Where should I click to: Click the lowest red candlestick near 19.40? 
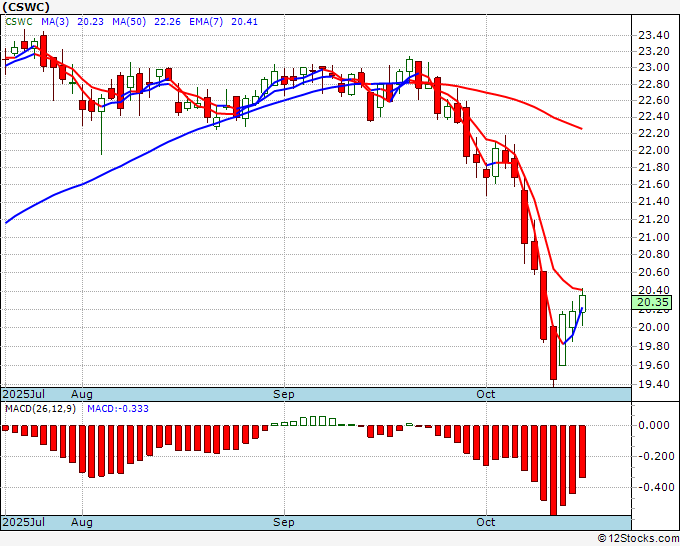tap(553, 353)
